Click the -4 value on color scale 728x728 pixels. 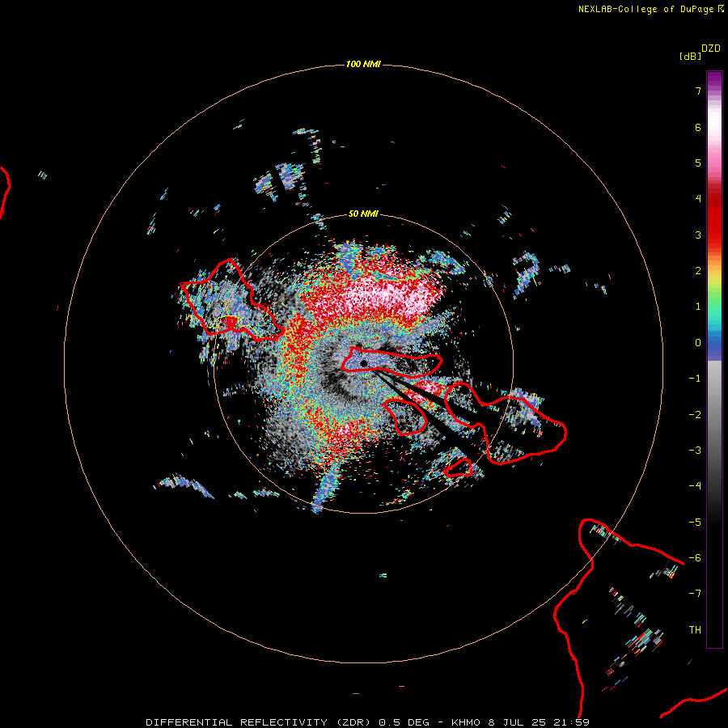[x=695, y=486]
